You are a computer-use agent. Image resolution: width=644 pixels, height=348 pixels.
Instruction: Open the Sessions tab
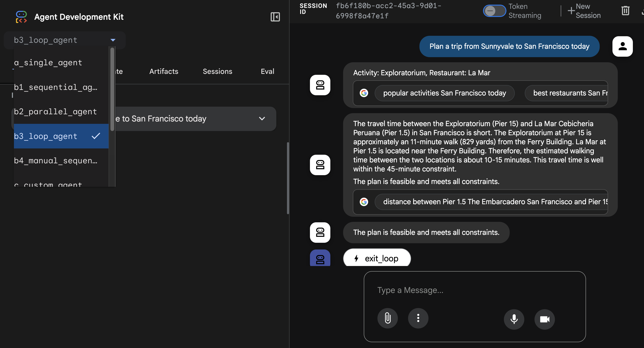point(217,71)
